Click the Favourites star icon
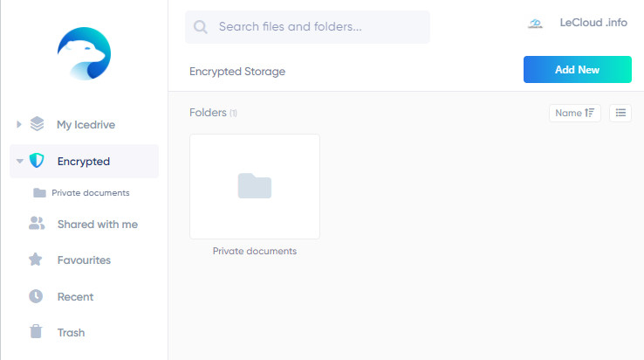This screenshot has width=644, height=360. pos(36,260)
